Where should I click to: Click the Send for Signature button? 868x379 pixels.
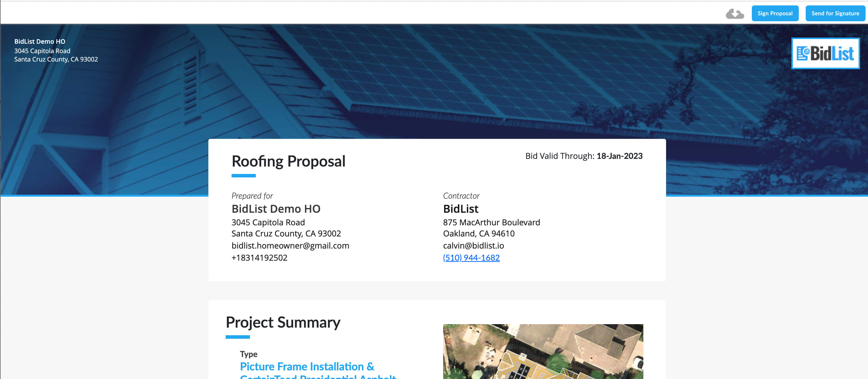[835, 14]
